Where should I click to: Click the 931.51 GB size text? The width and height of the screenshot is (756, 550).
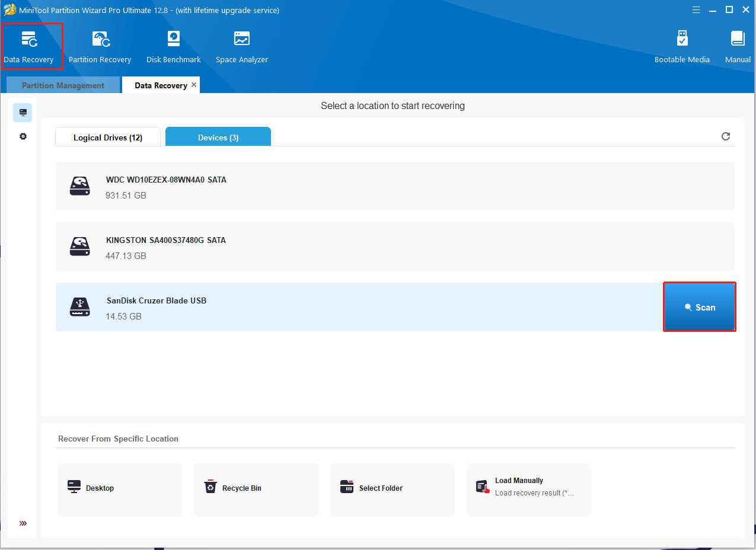pyautogui.click(x=126, y=196)
